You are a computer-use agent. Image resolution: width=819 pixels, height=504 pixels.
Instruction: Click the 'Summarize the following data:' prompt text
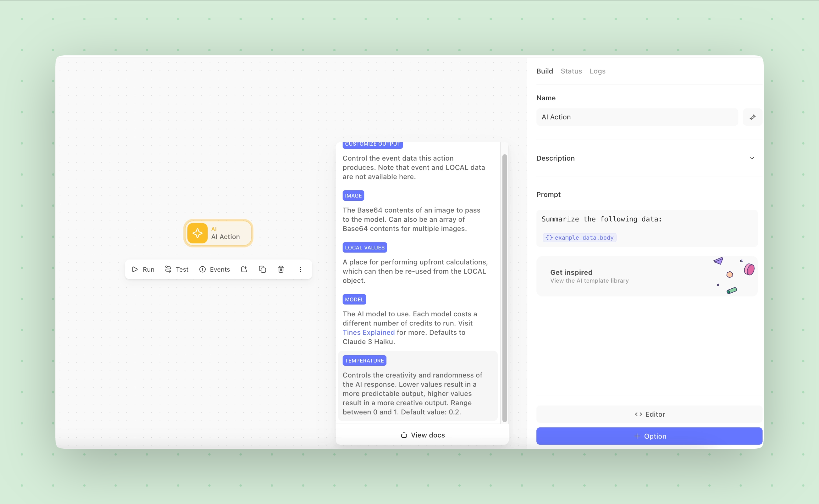click(x=601, y=219)
